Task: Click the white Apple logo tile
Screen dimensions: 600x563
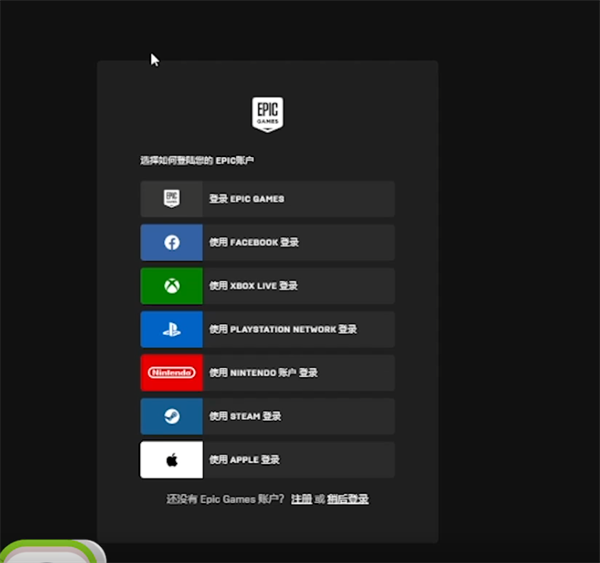Action: pyautogui.click(x=171, y=460)
